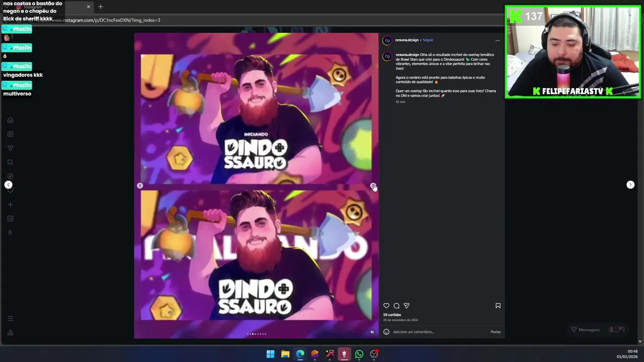Open OBS Studio from taskbar
Image resolution: width=644 pixels, height=362 pixels.
coord(374,354)
